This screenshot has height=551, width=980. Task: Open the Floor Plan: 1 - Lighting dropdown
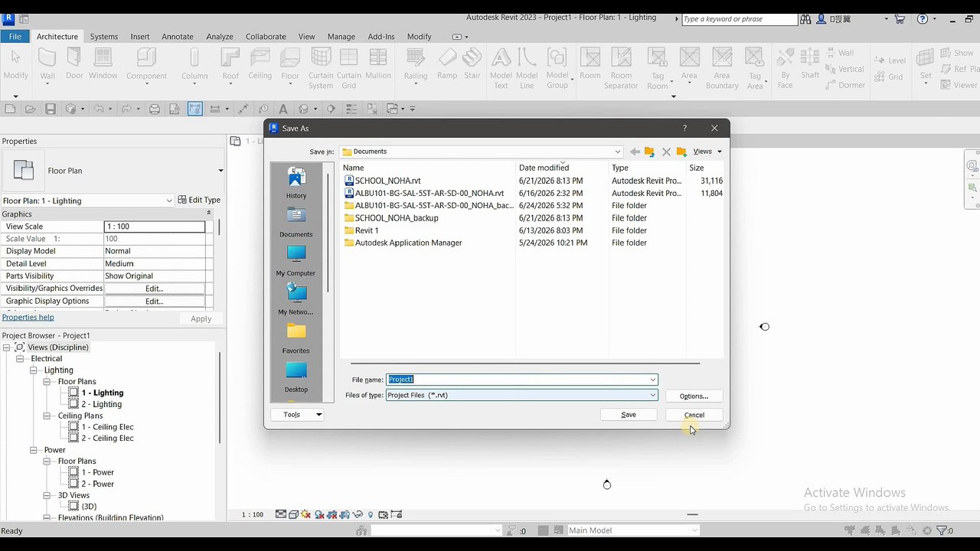pyautogui.click(x=169, y=201)
